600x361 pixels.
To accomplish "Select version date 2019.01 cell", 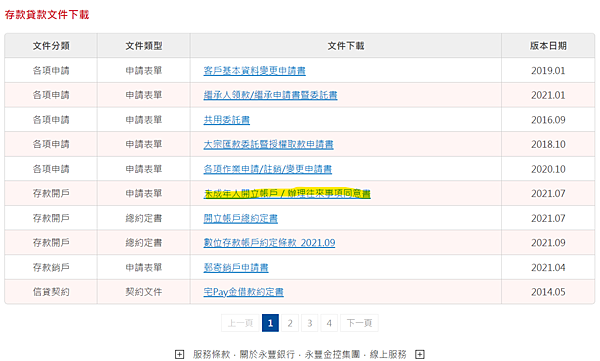I will click(x=548, y=70).
